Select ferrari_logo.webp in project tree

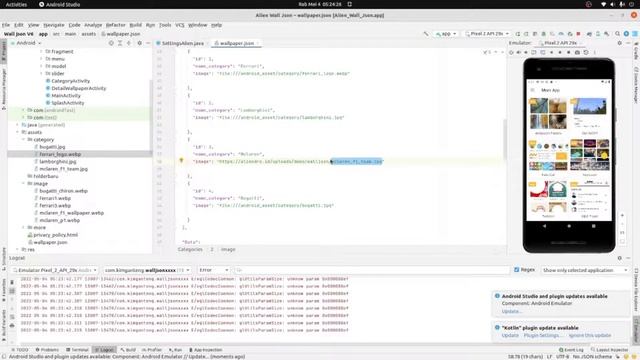[x=60, y=154]
